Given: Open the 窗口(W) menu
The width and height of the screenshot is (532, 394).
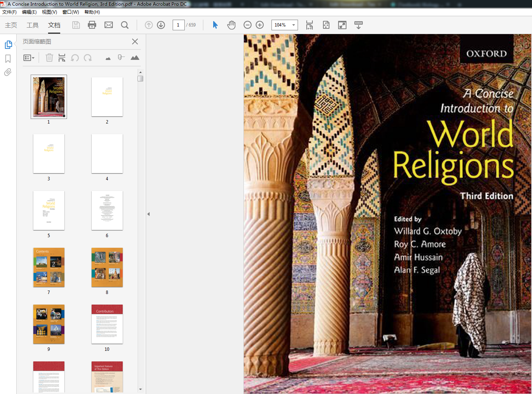Looking at the screenshot, I should [x=71, y=12].
